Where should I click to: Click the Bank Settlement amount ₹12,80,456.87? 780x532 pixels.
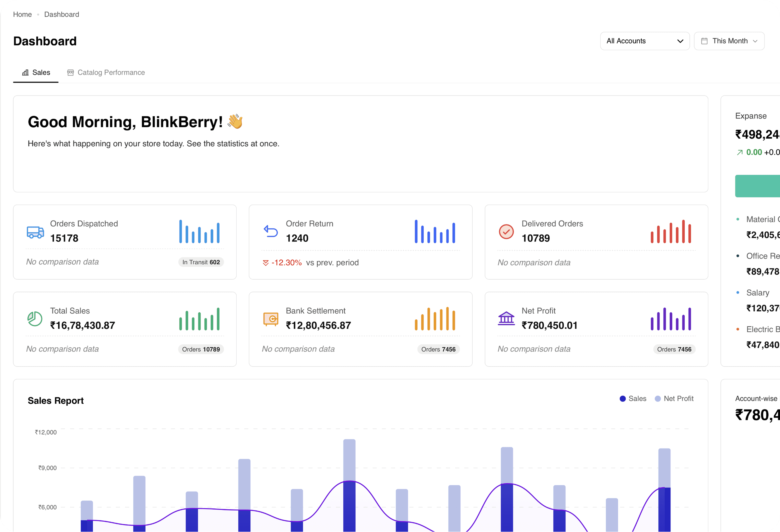tap(319, 325)
